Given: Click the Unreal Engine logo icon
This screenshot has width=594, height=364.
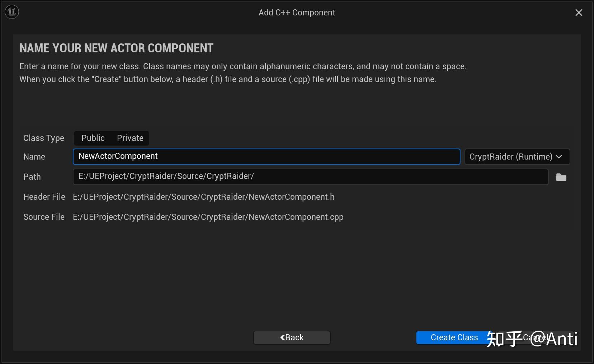Looking at the screenshot, I should (x=12, y=12).
